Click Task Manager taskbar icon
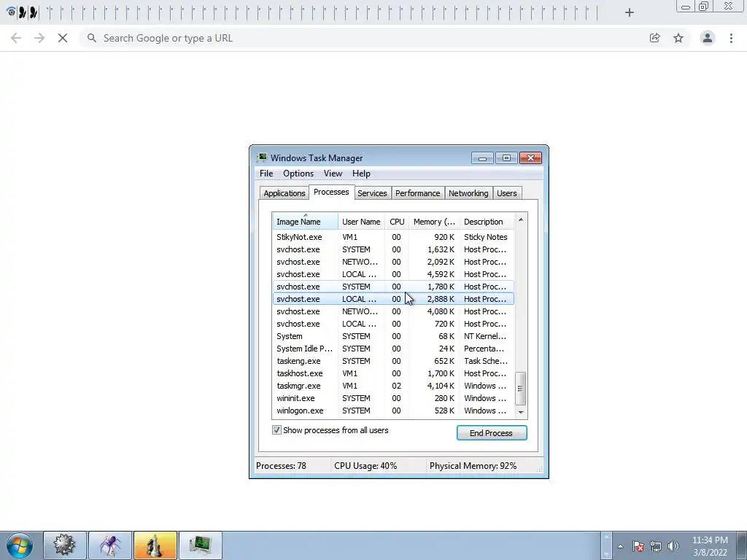The width and height of the screenshot is (747, 560). [x=201, y=545]
